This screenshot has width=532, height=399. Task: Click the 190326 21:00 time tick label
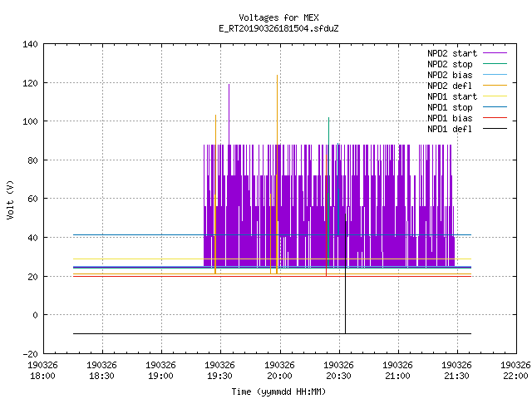coord(397,370)
